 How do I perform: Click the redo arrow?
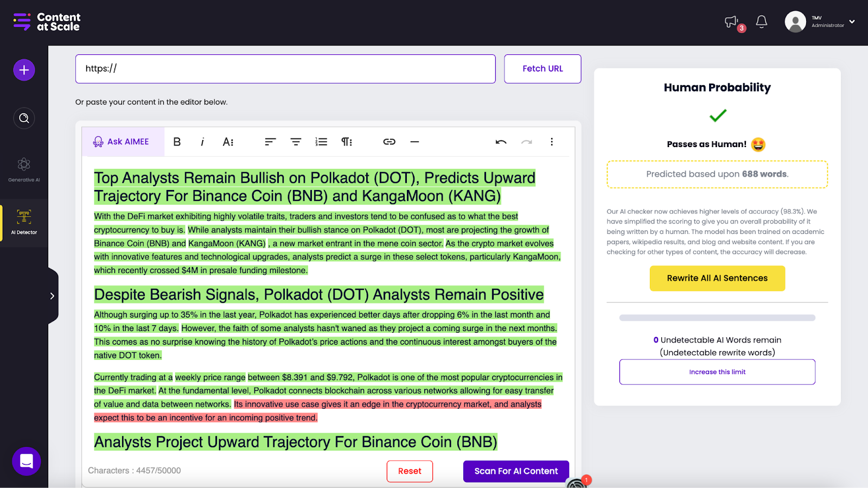(x=526, y=142)
